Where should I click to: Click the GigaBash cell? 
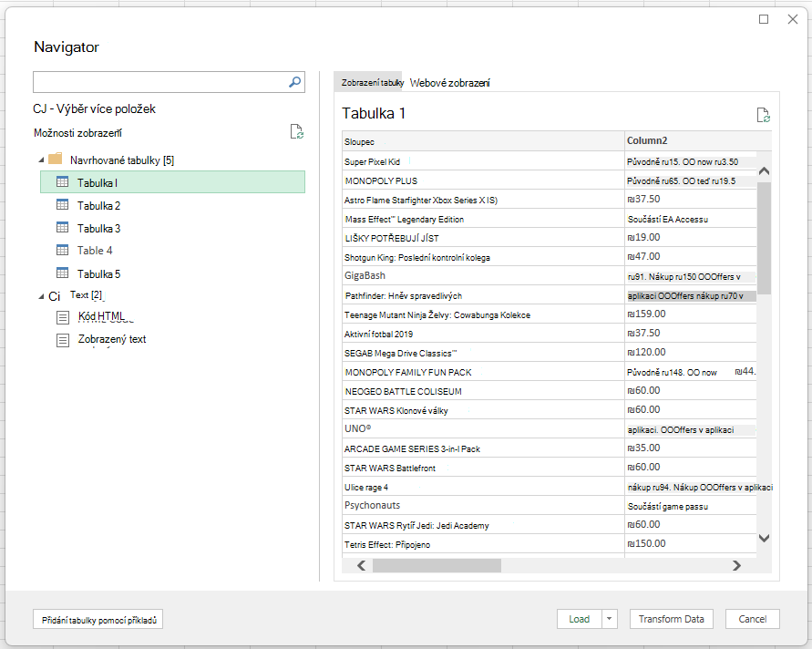coord(483,276)
